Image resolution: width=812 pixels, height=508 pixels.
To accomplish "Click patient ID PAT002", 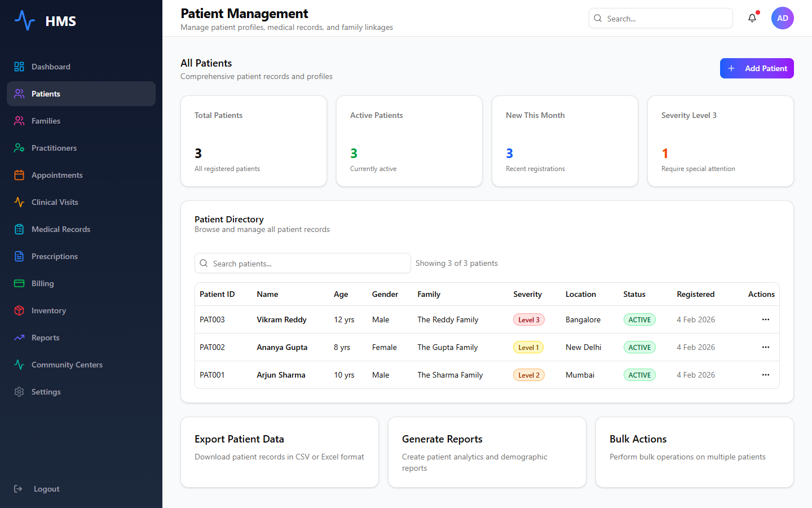I will (212, 347).
